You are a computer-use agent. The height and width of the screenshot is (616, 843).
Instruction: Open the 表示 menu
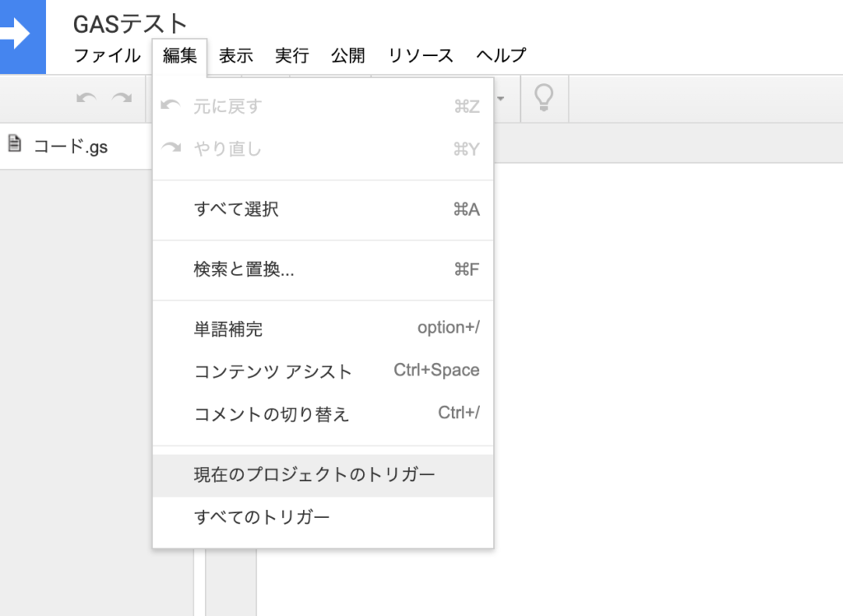point(235,55)
